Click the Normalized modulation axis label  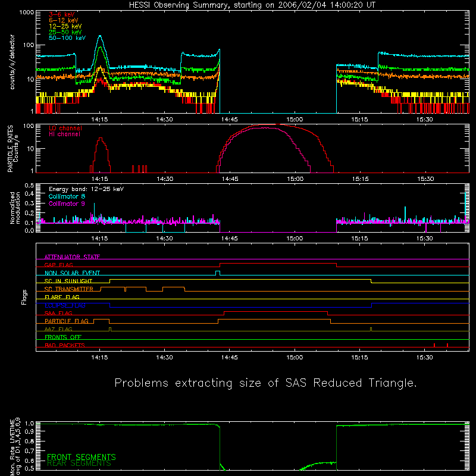click(x=15, y=208)
